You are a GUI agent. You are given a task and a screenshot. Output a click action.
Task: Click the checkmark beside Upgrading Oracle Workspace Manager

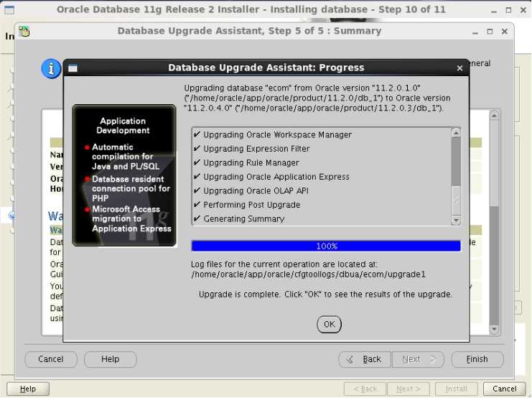(x=197, y=134)
